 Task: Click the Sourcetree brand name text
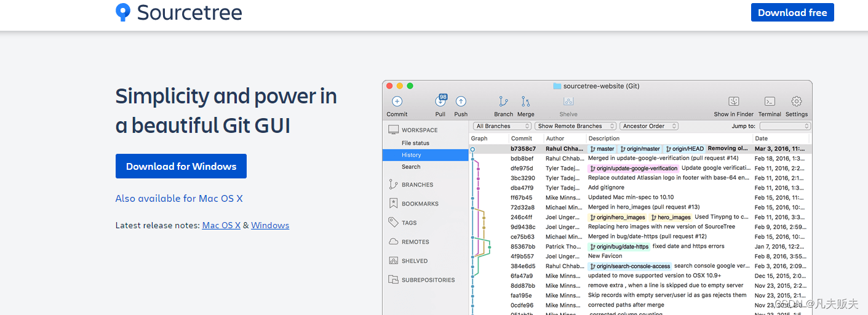pos(189,12)
